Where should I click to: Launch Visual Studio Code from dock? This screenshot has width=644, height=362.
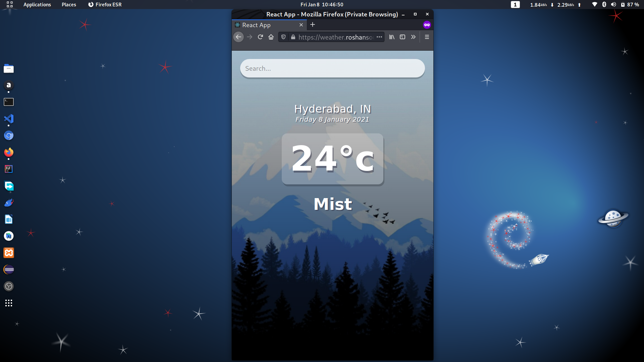[9, 119]
